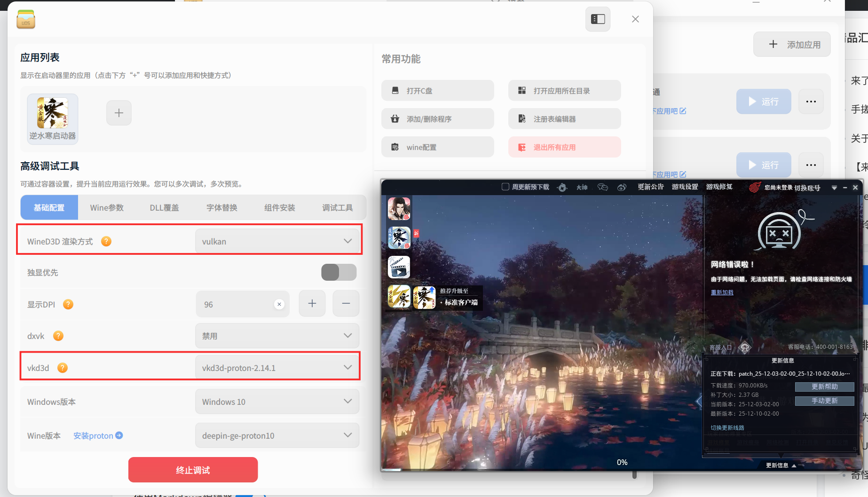The image size is (868, 497).
Task: Click the 打开C盘 button
Action: (x=438, y=90)
